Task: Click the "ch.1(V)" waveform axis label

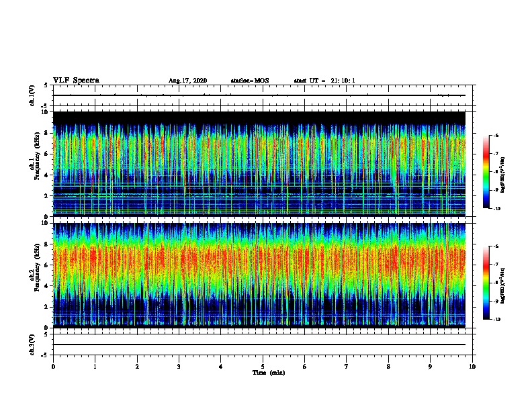Action: [32, 95]
